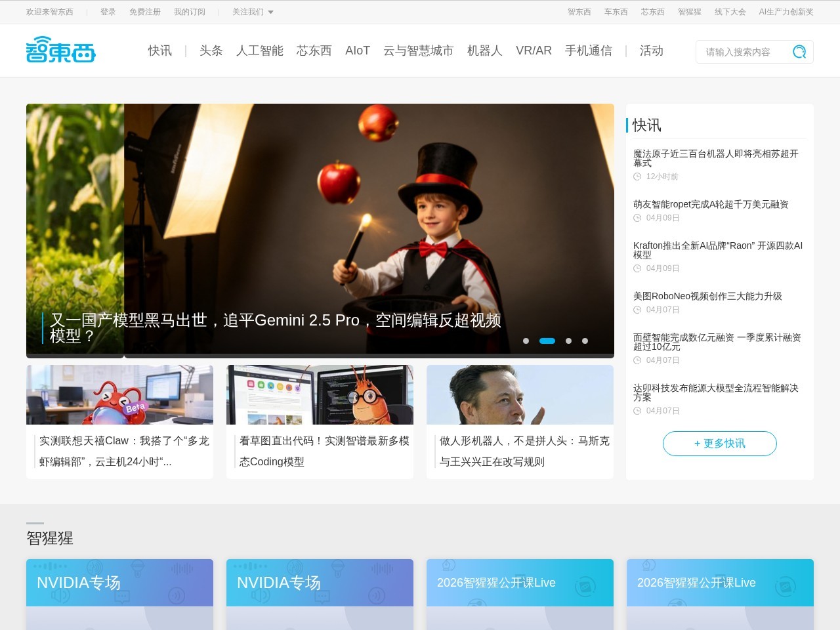This screenshot has width=840, height=630.
Task: Open the VR/AR channel
Action: [x=534, y=51]
